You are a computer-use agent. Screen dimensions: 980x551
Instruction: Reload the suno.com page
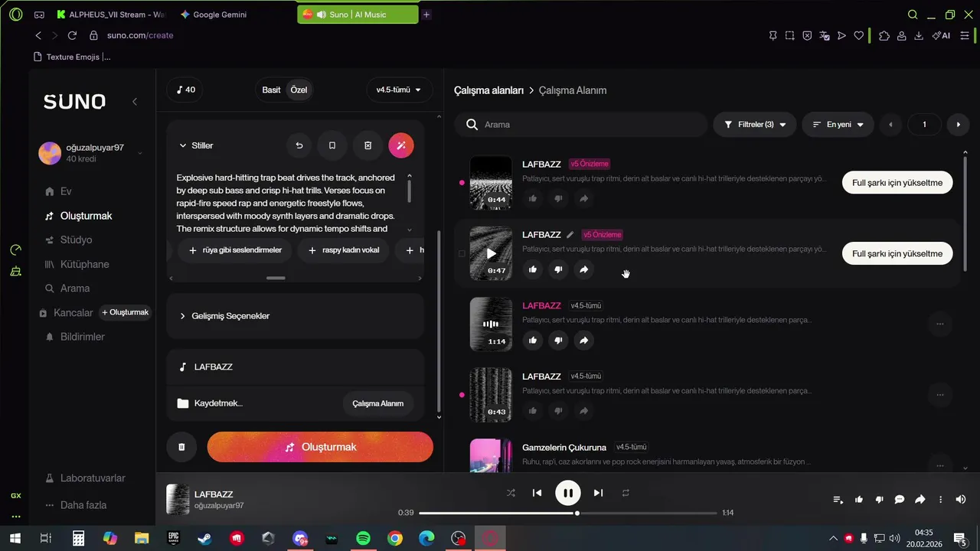72,35
